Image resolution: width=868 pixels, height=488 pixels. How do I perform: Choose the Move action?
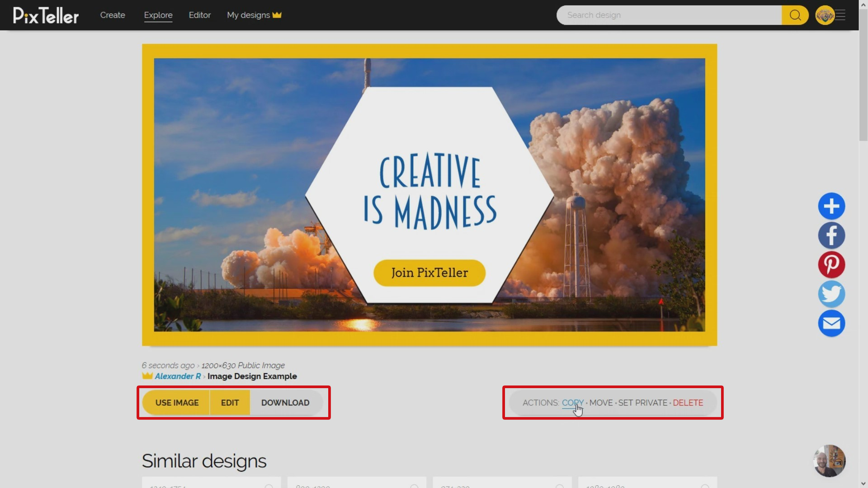[x=601, y=403]
